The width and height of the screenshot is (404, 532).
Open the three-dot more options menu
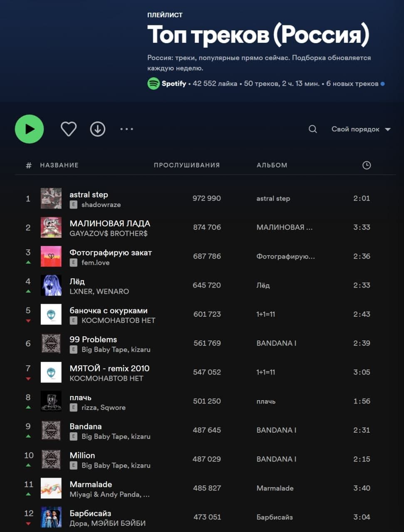click(126, 129)
